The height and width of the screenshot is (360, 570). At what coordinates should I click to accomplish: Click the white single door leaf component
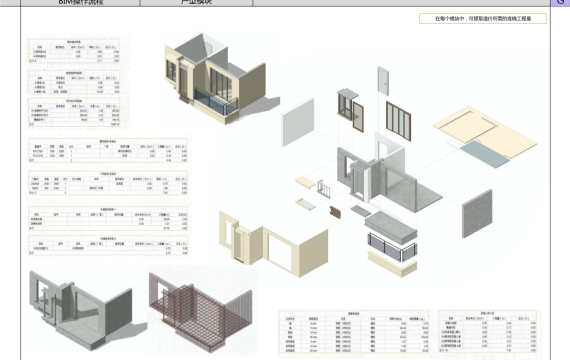click(x=383, y=81)
